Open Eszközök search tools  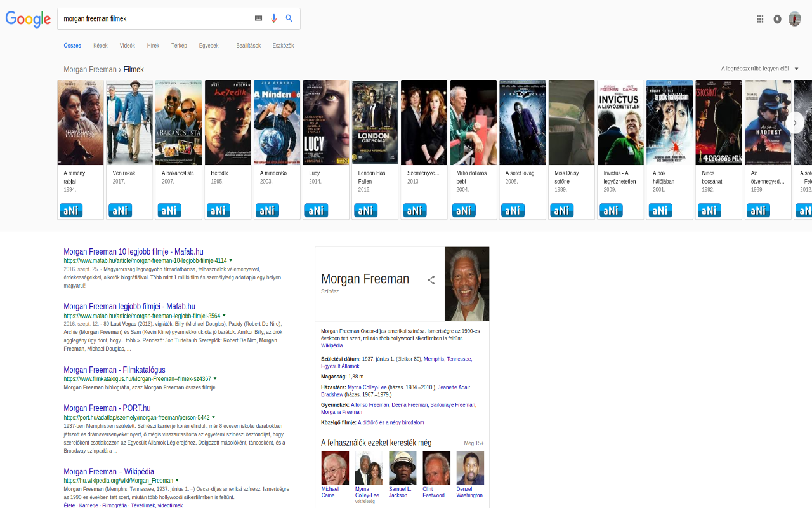(x=283, y=46)
